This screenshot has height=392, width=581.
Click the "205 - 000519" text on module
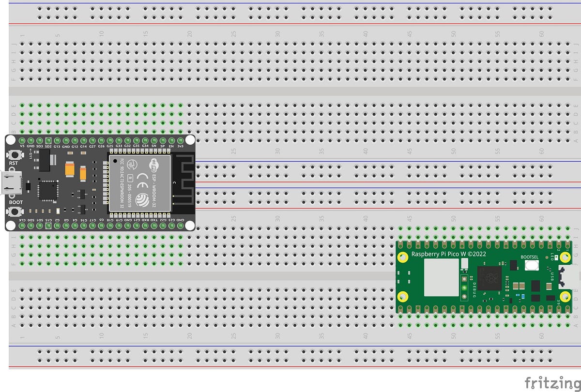click(x=130, y=196)
